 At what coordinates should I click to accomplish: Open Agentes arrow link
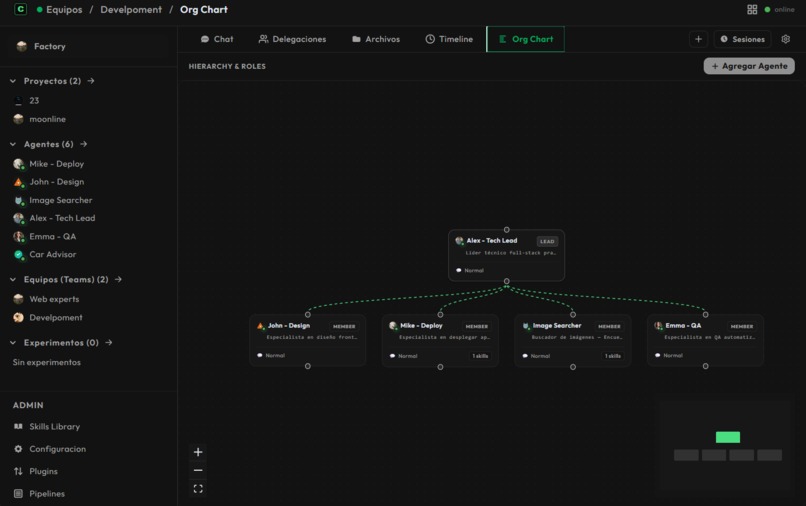click(x=83, y=144)
